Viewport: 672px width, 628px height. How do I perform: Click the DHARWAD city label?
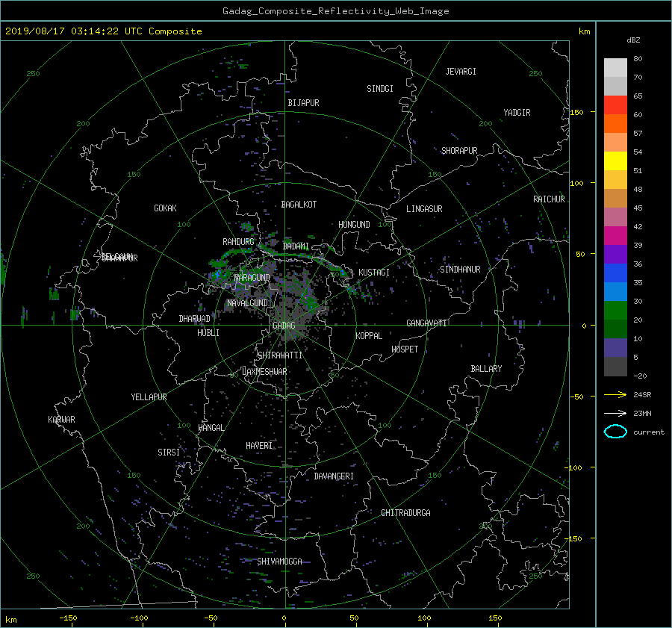[x=194, y=319]
